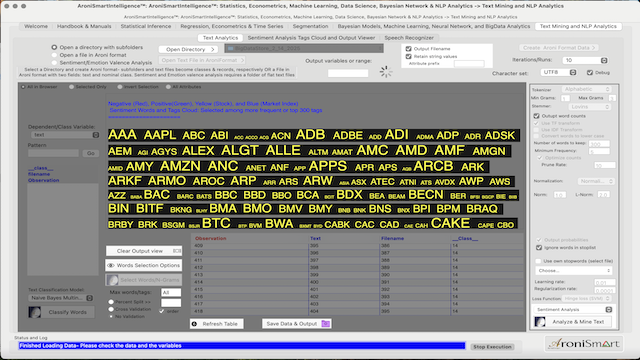Click the Max words/tags input field
The width and height of the screenshot is (640, 360).
(171, 292)
